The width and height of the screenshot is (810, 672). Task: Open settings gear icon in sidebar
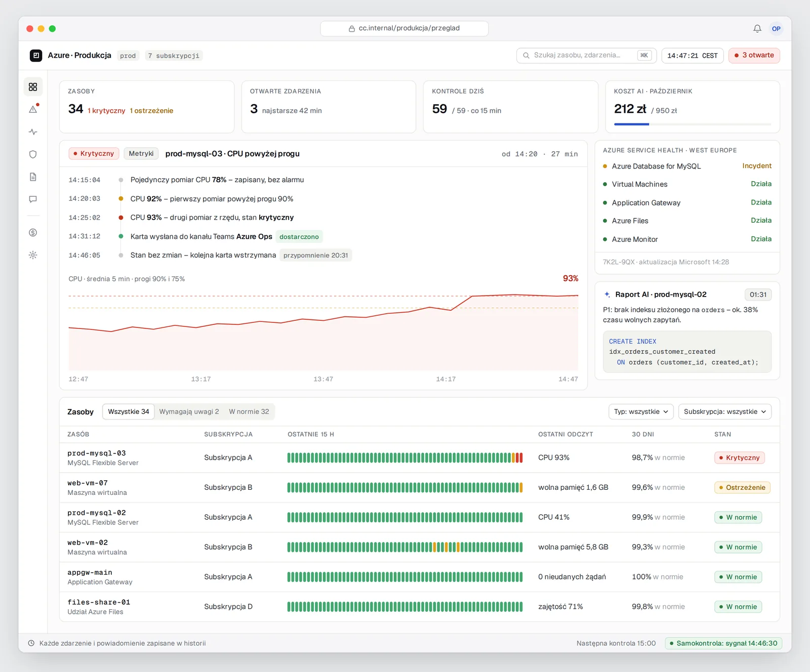coord(33,255)
